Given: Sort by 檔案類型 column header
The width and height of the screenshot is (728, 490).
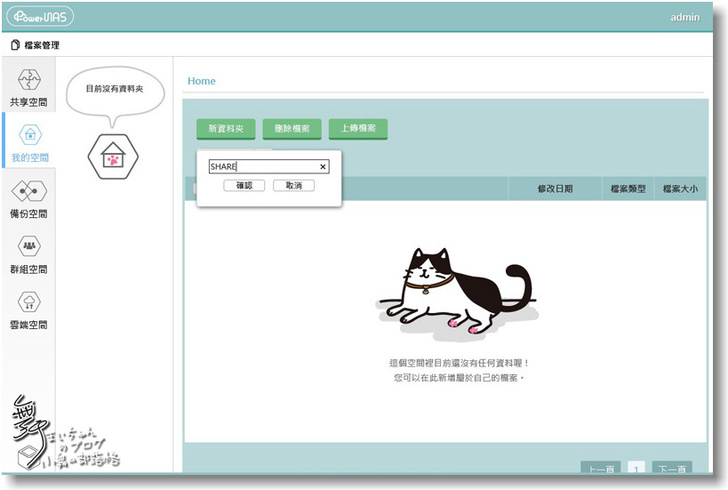Looking at the screenshot, I should tap(628, 189).
